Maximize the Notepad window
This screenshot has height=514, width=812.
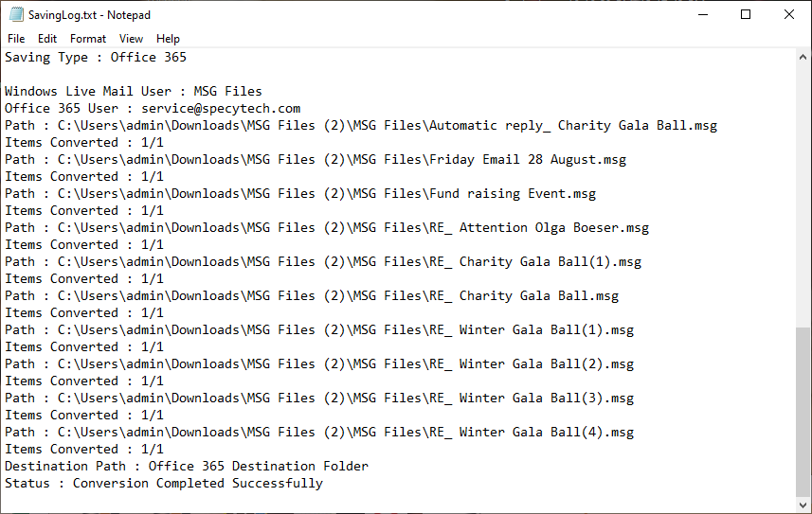click(x=746, y=14)
